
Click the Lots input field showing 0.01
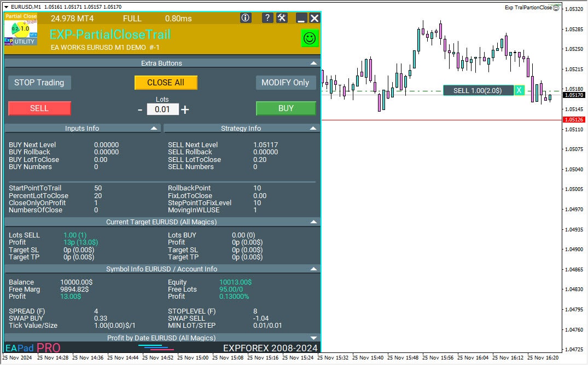[162, 109]
